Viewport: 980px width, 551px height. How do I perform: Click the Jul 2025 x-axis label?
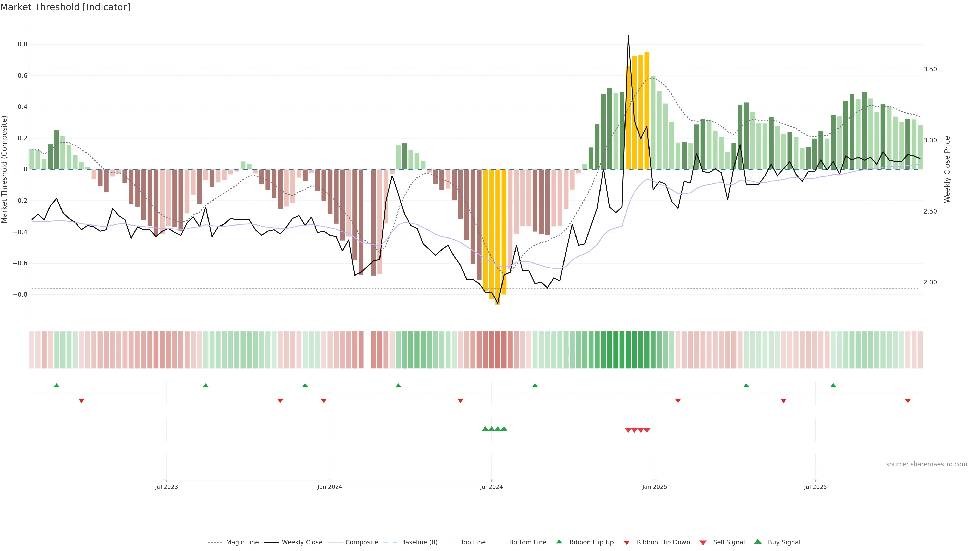pos(815,487)
